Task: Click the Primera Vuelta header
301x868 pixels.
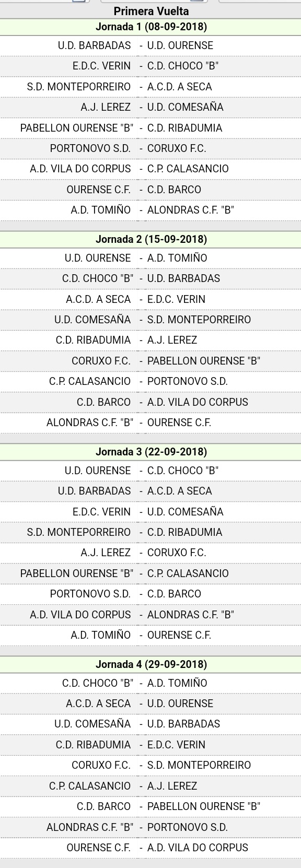Action: [x=151, y=11]
